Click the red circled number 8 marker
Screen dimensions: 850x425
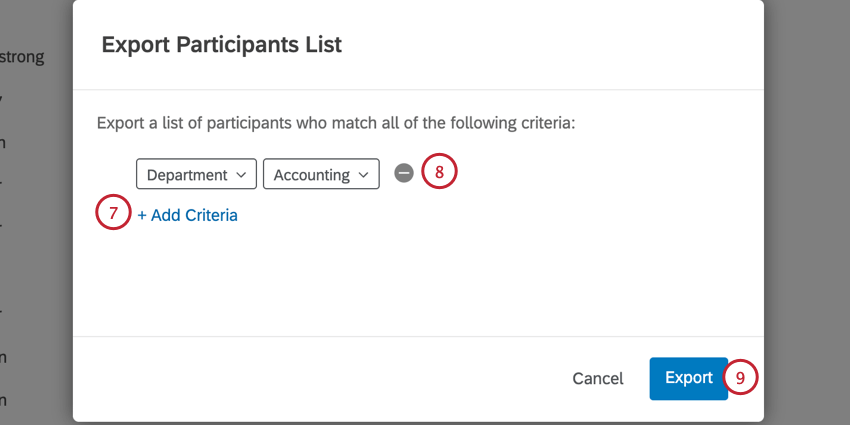[440, 171]
